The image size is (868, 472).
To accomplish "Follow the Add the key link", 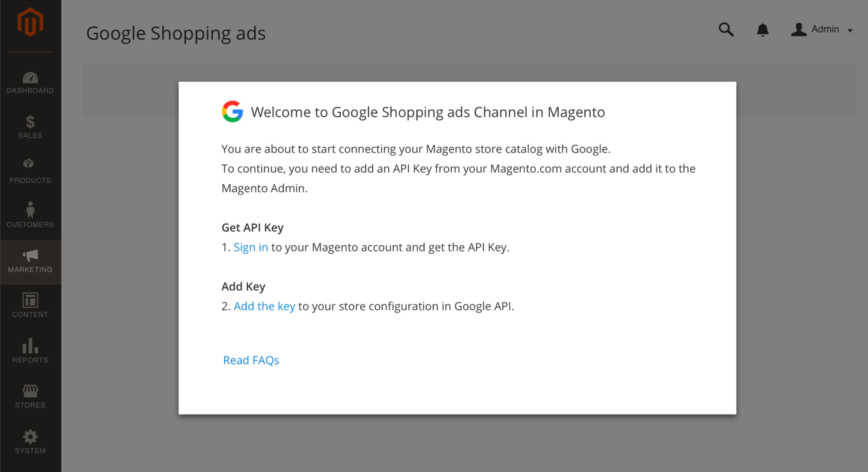I will coord(264,306).
